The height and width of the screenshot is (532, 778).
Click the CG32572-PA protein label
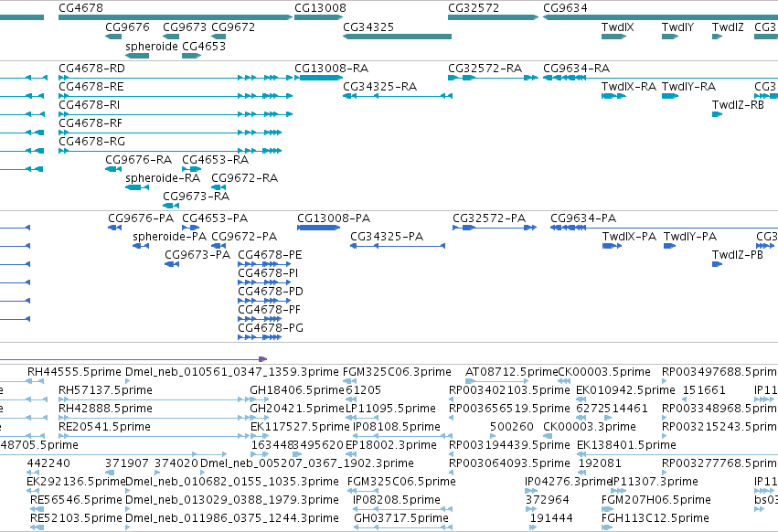click(x=489, y=218)
